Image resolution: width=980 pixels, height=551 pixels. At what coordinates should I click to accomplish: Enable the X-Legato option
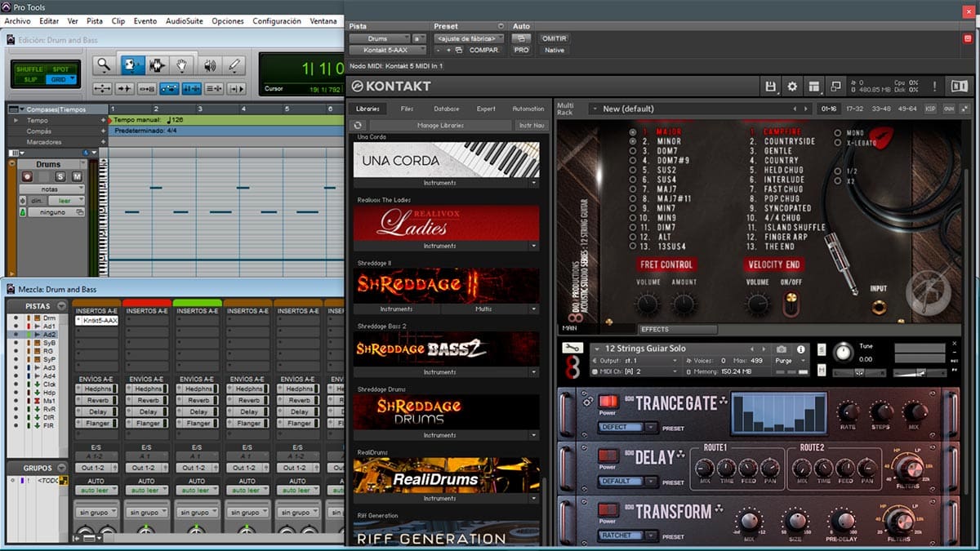838,142
